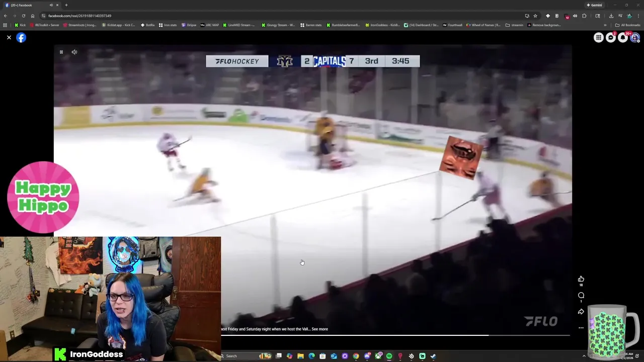Open the All Bookmarks folder

pyautogui.click(x=627, y=25)
